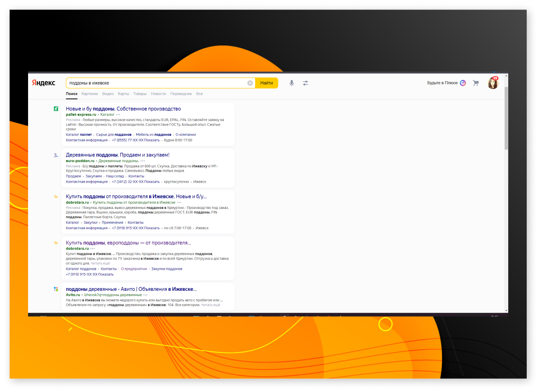Open the Карты tab
This screenshot has height=392, width=540.
click(123, 94)
